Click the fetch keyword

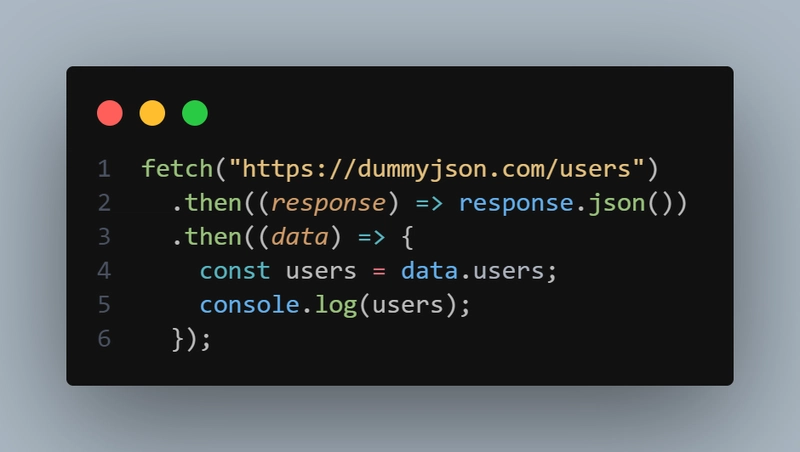pyautogui.click(x=177, y=169)
